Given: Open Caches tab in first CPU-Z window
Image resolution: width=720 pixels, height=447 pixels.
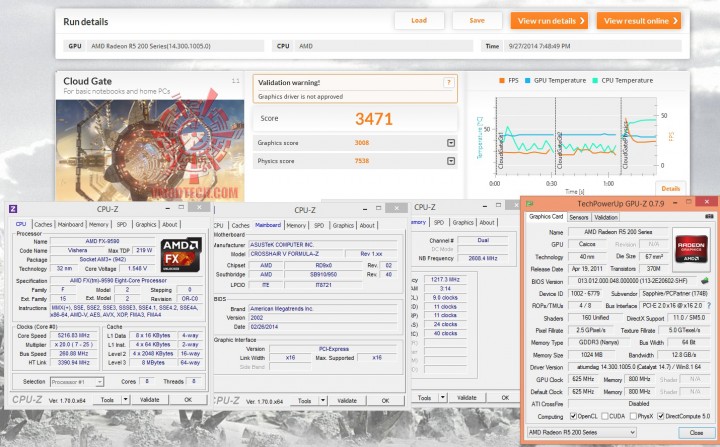Looking at the screenshot, I should click(43, 224).
